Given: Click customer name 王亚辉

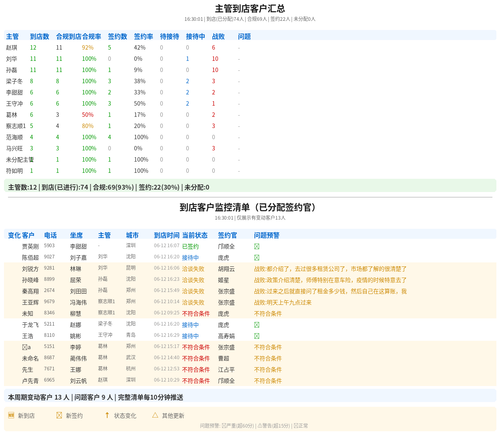Looking at the screenshot, I should pos(30,302).
